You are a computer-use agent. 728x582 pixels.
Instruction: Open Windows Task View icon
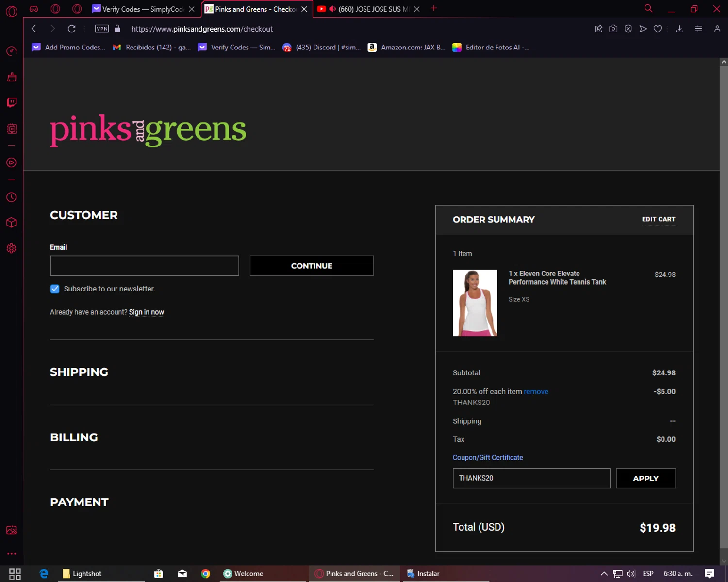click(x=15, y=574)
